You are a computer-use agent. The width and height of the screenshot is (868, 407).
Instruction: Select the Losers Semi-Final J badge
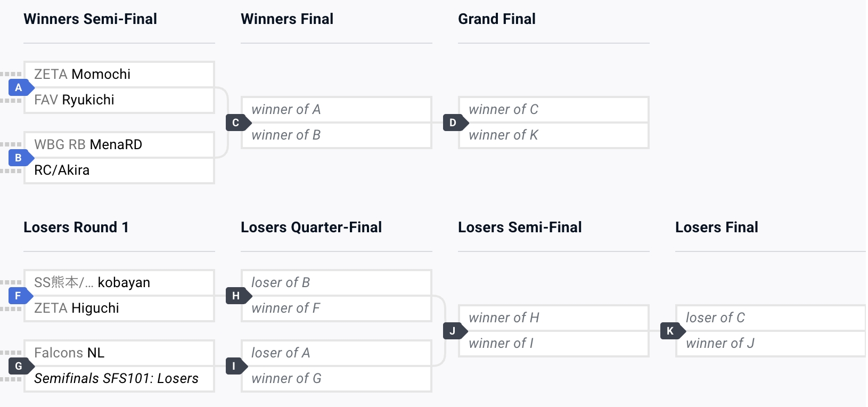tap(453, 331)
